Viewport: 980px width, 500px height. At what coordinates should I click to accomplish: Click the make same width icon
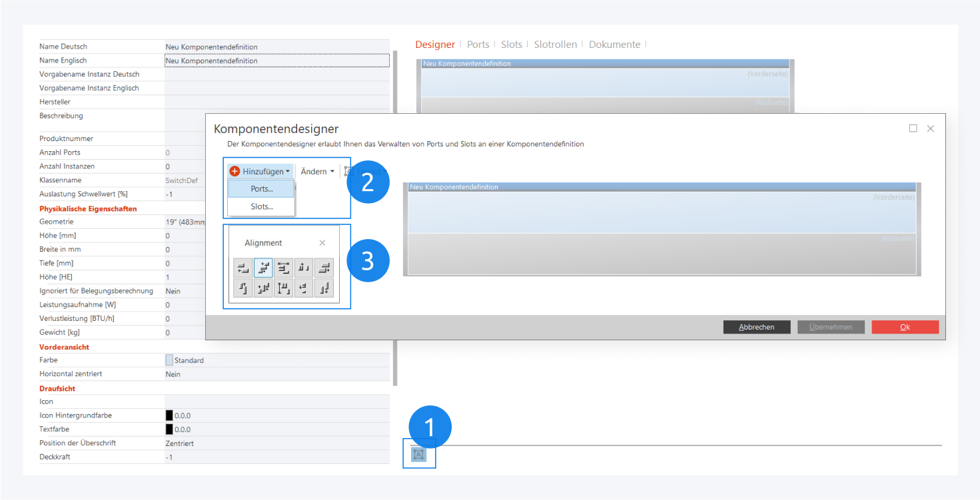pyautogui.click(x=283, y=268)
